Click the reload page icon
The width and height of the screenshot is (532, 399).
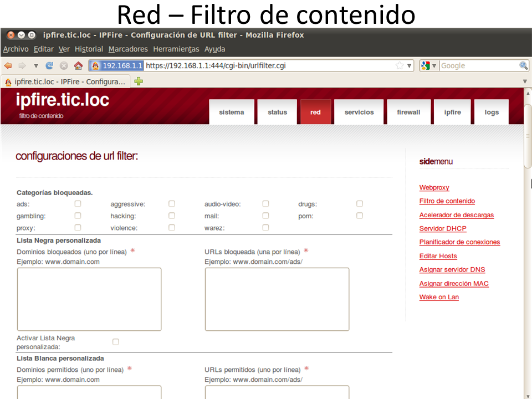click(x=49, y=65)
